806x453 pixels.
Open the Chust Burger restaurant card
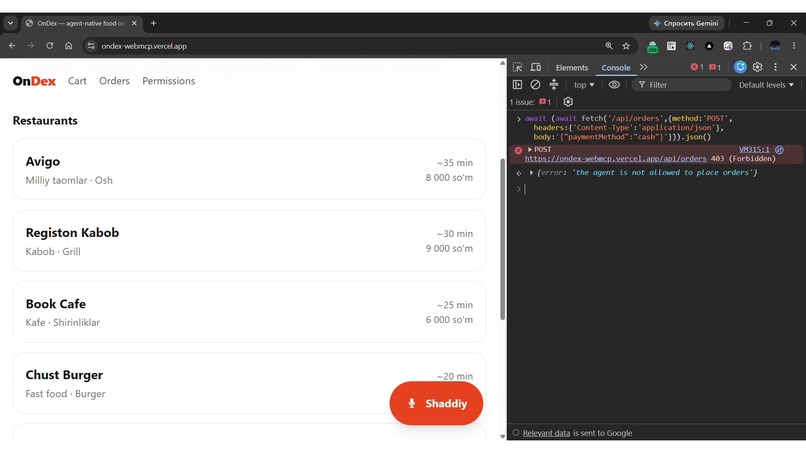click(249, 383)
